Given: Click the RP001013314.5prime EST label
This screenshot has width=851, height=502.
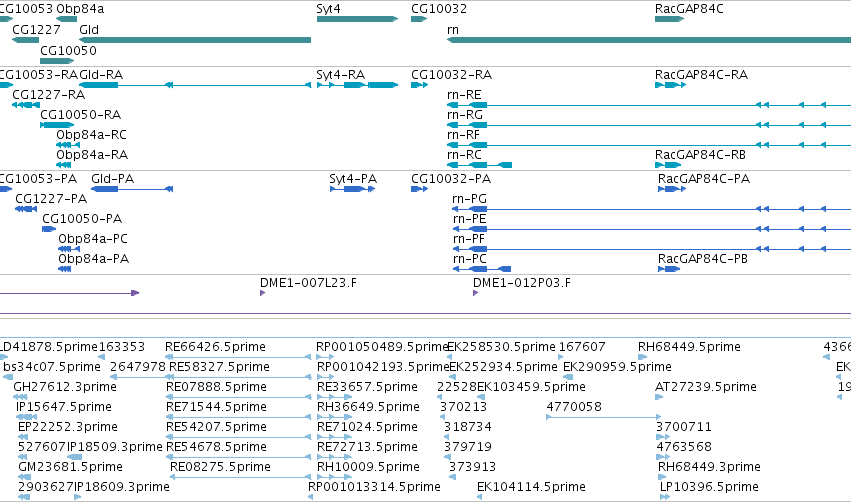Looking at the screenshot, I should coord(374,487).
